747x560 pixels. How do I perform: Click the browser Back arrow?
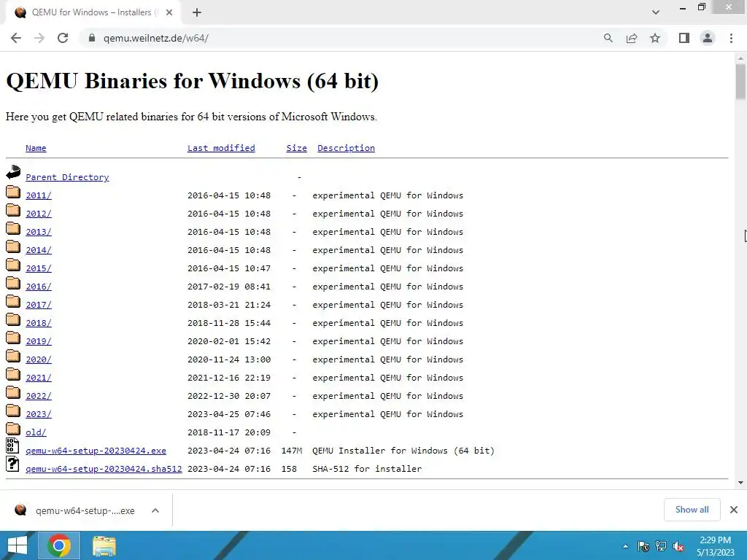pos(16,38)
